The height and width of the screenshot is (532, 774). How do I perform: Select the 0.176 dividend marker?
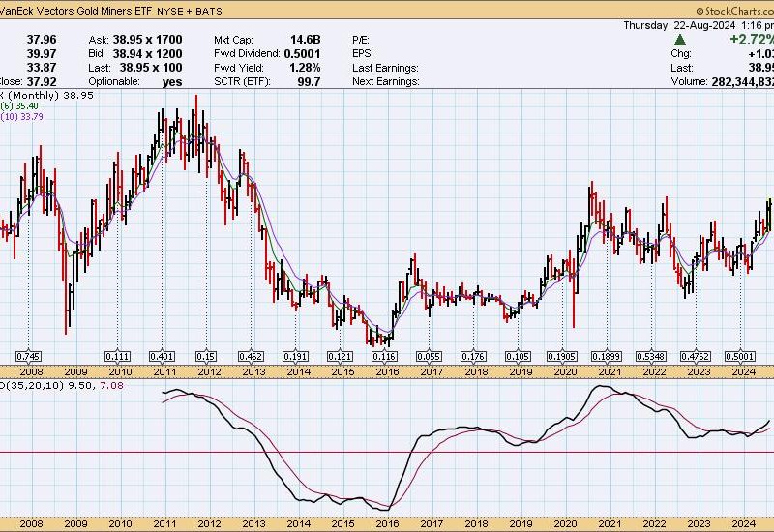[x=473, y=356]
